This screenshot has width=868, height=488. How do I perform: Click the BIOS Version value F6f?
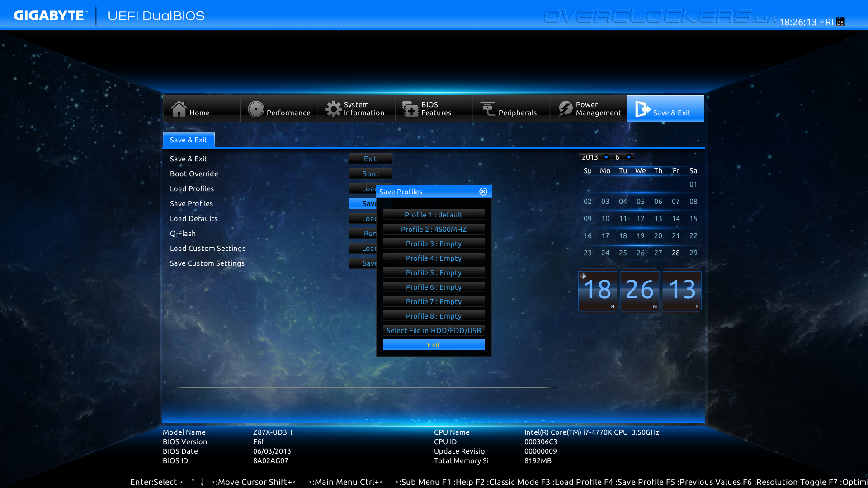(259, 442)
